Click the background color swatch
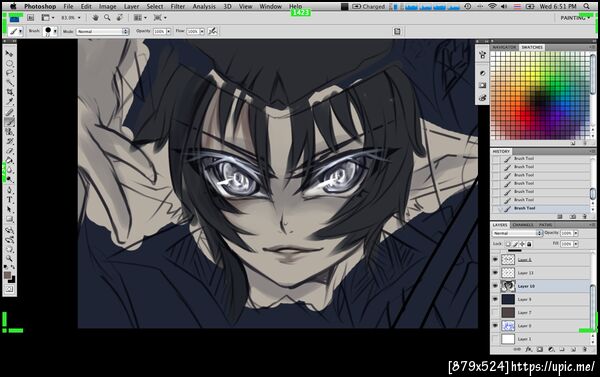Viewport: 600px width, 377px height. [x=13, y=280]
